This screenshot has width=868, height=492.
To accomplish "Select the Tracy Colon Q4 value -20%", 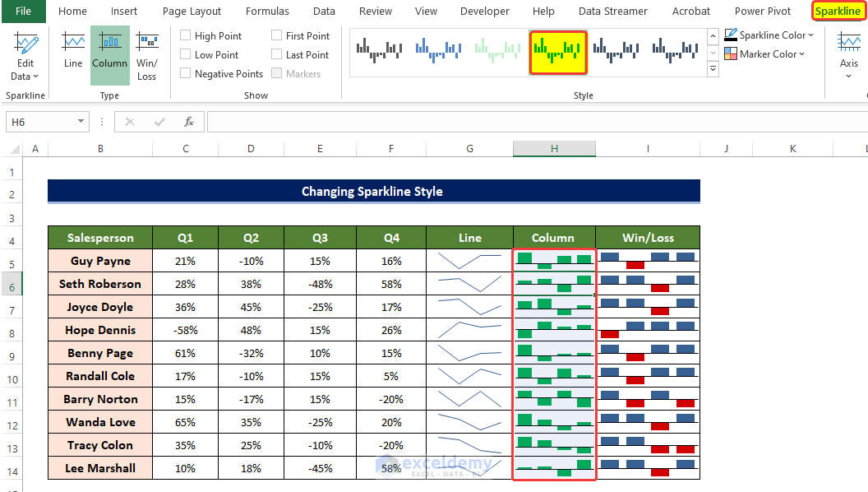I will tap(391, 445).
